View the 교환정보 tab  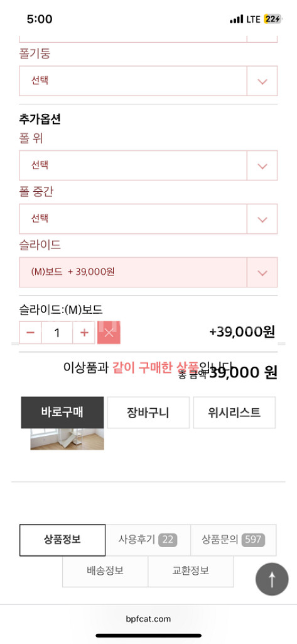(x=191, y=571)
